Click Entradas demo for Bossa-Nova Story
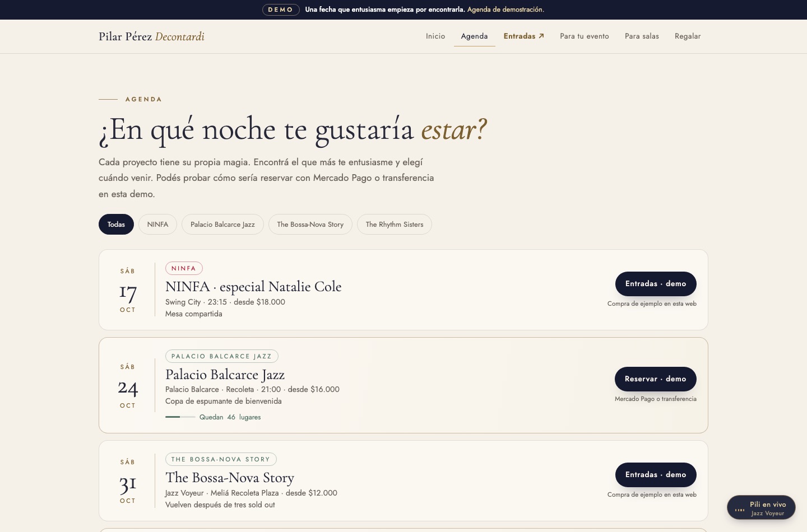Screen dimensions: 807x532 pyautogui.click(x=656, y=475)
